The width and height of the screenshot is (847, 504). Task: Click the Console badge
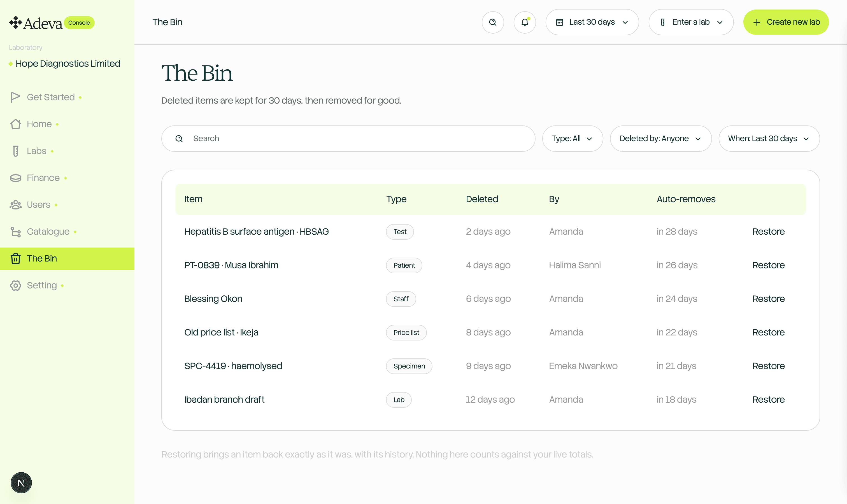[79, 23]
